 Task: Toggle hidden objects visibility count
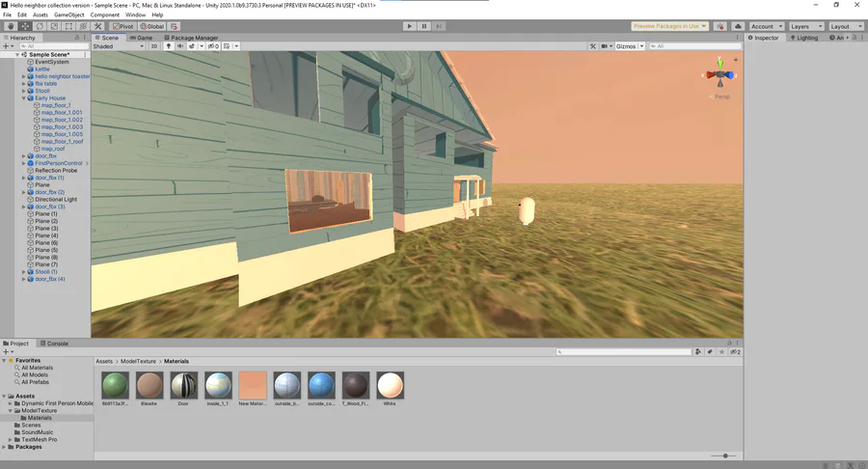pyautogui.click(x=213, y=46)
